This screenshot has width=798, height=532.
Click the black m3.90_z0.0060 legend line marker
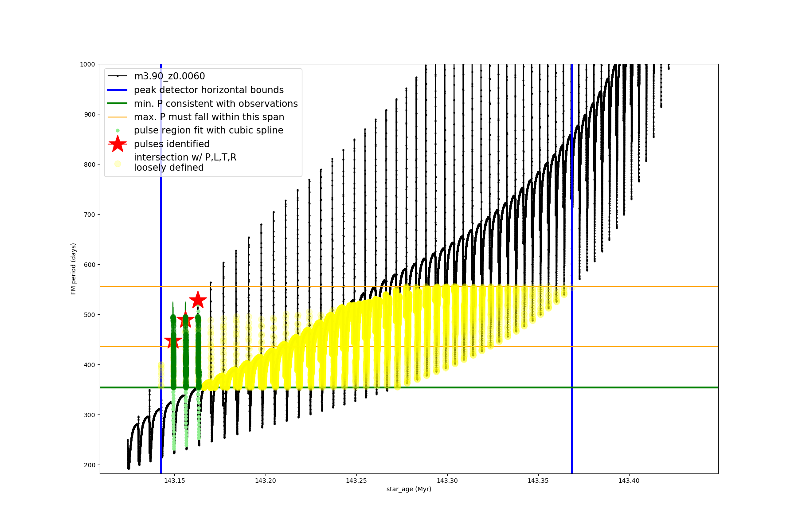(x=117, y=76)
